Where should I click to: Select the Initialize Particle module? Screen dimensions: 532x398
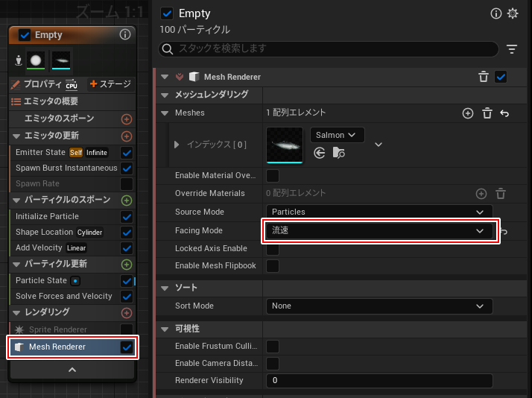[x=47, y=216]
